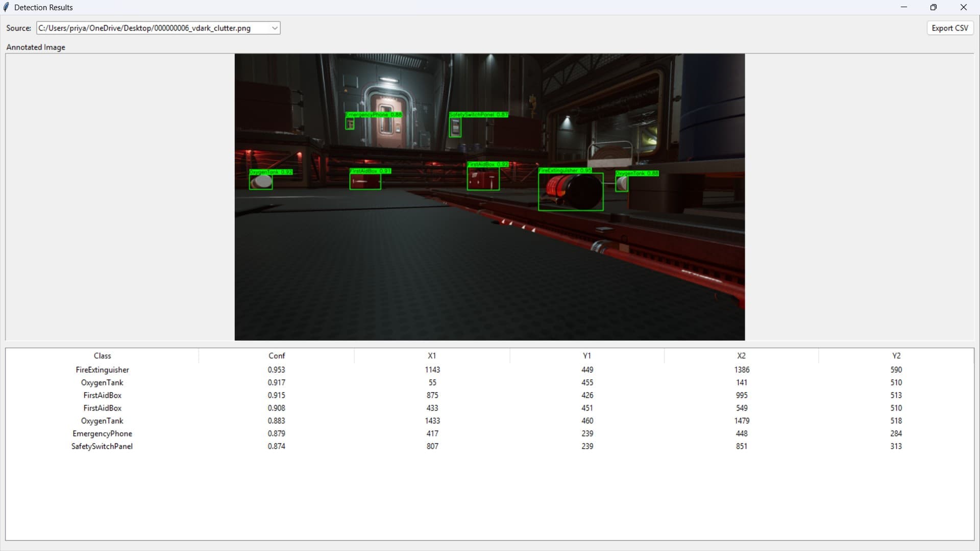The height and width of the screenshot is (551, 980).
Task: Restore down the Detection Results window
Action: pos(933,7)
